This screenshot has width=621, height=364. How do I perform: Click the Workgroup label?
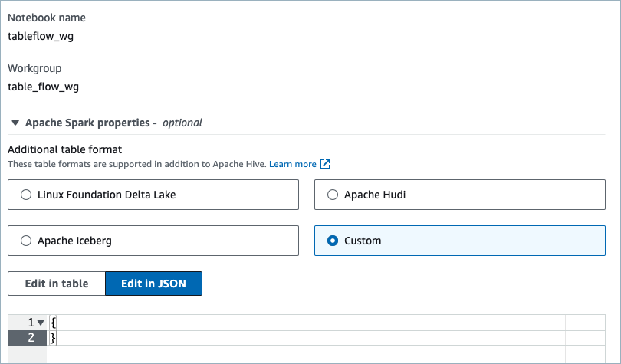pos(34,68)
